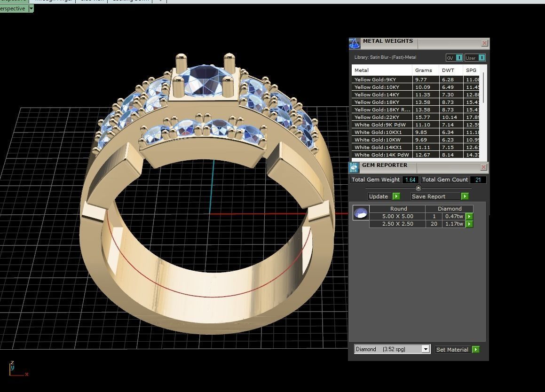This screenshot has width=545, height=392.
Task: Click the 1.17tw weight cell
Action: coord(454,224)
